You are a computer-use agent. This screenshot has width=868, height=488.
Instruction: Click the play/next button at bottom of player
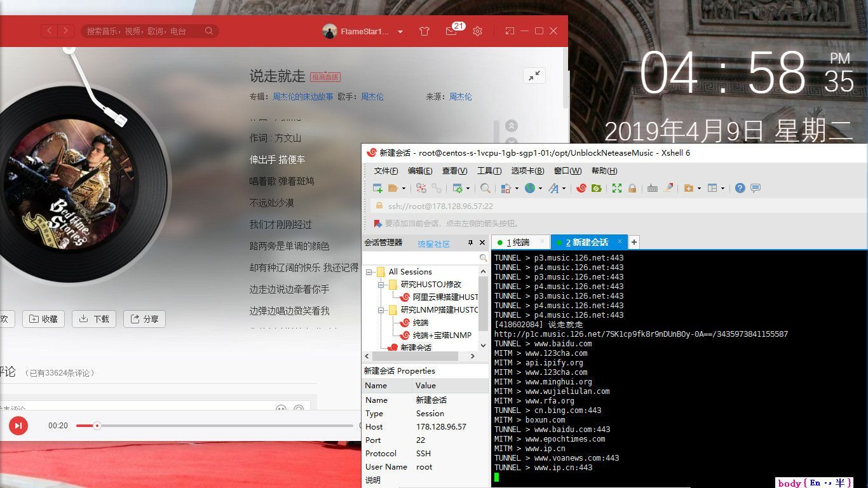18,425
